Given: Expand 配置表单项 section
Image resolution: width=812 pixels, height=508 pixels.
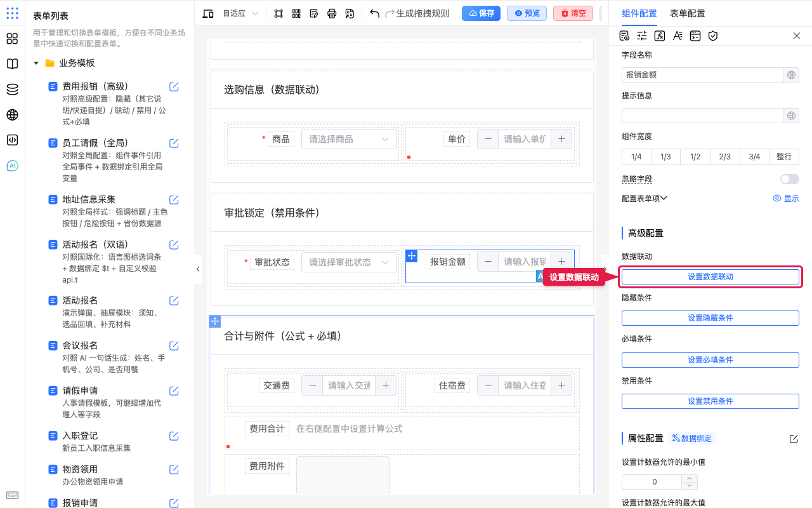Looking at the screenshot, I should [x=645, y=198].
